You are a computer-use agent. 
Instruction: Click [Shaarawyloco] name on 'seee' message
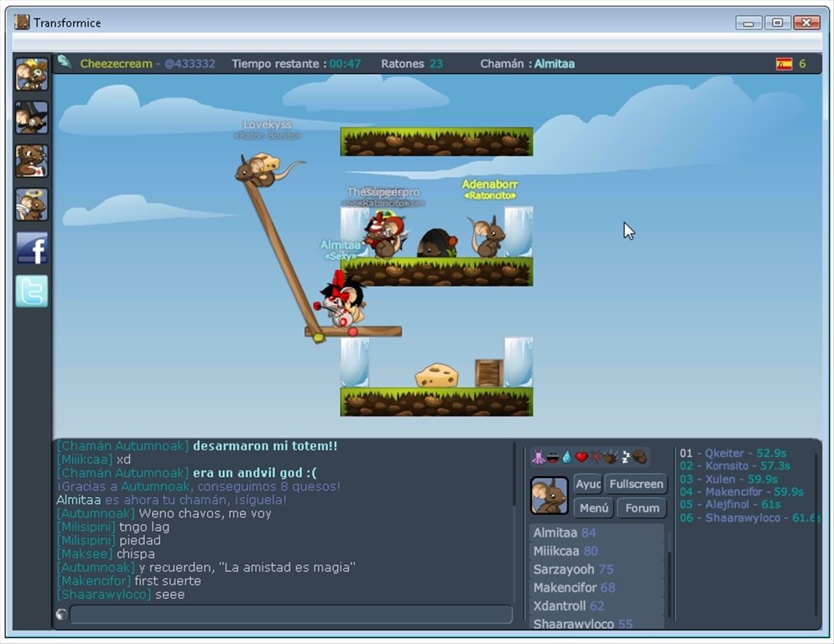[x=104, y=595]
